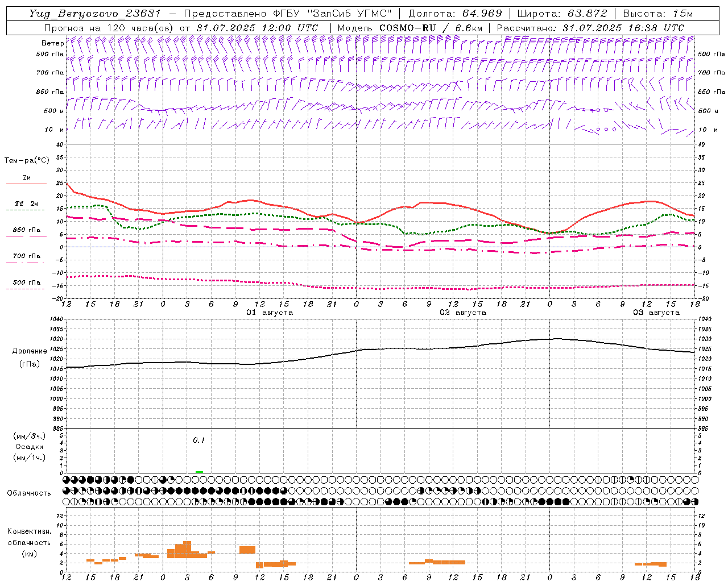Click the Td 2м legend label
The width and height of the screenshot is (728, 582).
[26, 203]
